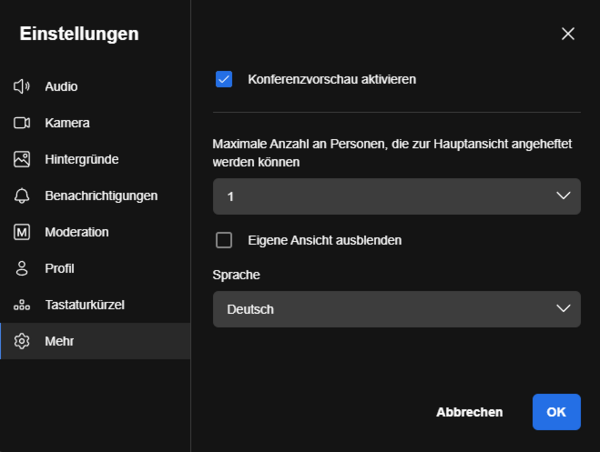
Task: Click the 'Maximale Anzahl an Personen' label text
Action: 392,153
